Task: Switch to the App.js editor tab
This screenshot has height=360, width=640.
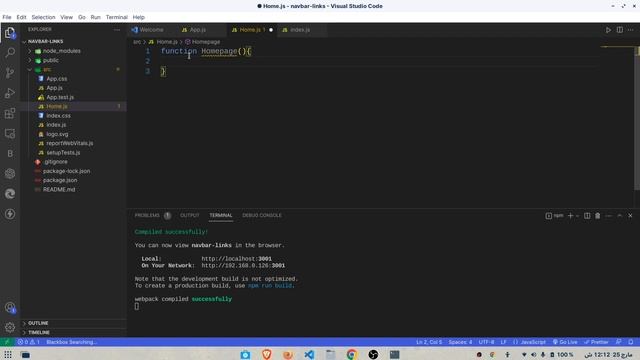Action: (x=198, y=30)
